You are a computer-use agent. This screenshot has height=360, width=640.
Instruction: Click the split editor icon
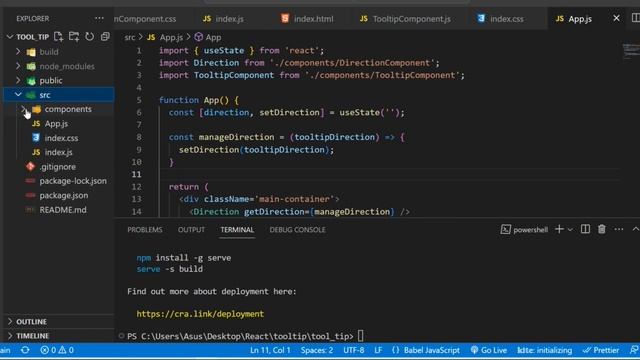(x=636, y=18)
